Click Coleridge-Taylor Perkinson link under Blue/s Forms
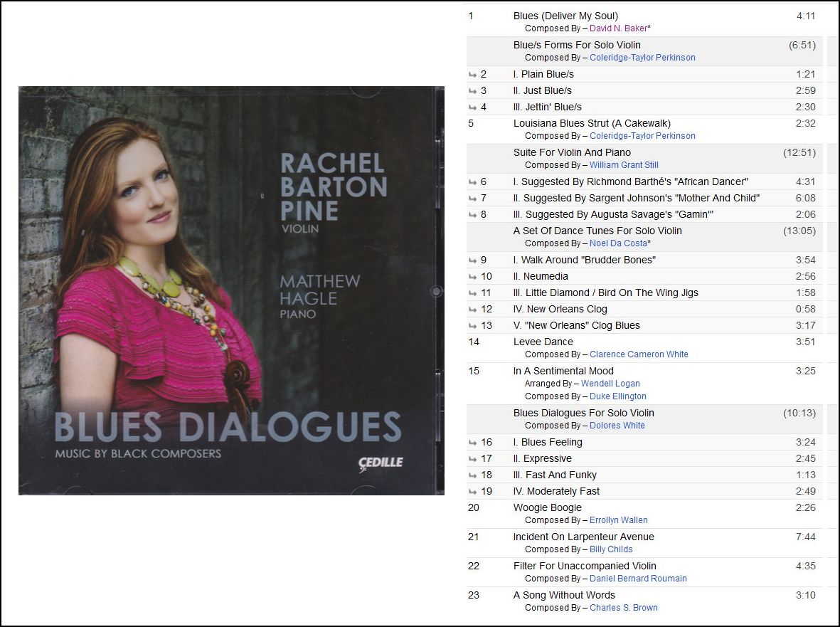 (x=642, y=58)
